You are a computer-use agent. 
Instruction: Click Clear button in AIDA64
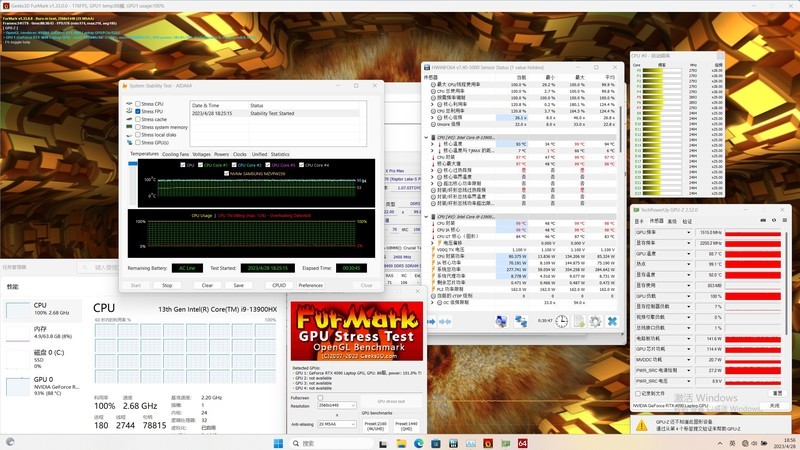pyautogui.click(x=207, y=285)
